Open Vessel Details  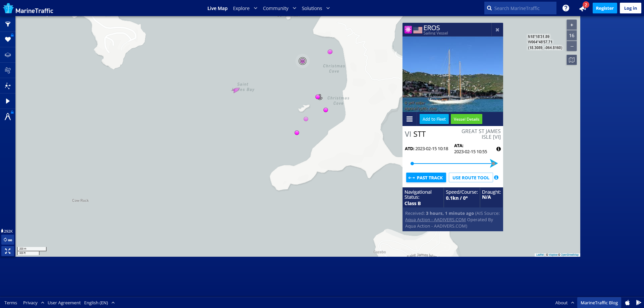pos(467,119)
